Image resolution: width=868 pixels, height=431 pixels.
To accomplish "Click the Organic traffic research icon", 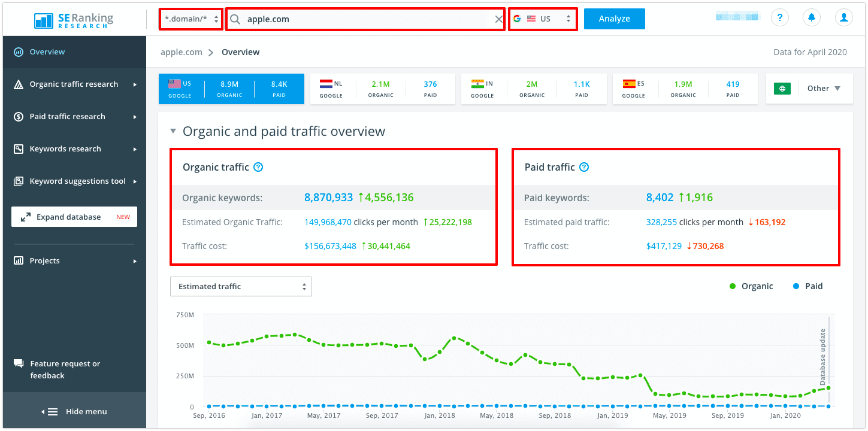I will tap(19, 84).
